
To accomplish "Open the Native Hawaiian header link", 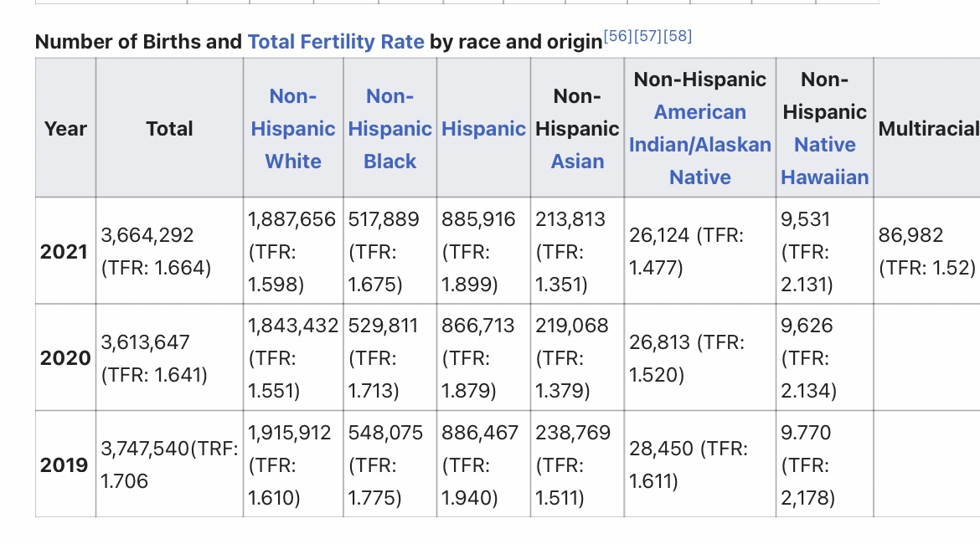I will pos(824,161).
